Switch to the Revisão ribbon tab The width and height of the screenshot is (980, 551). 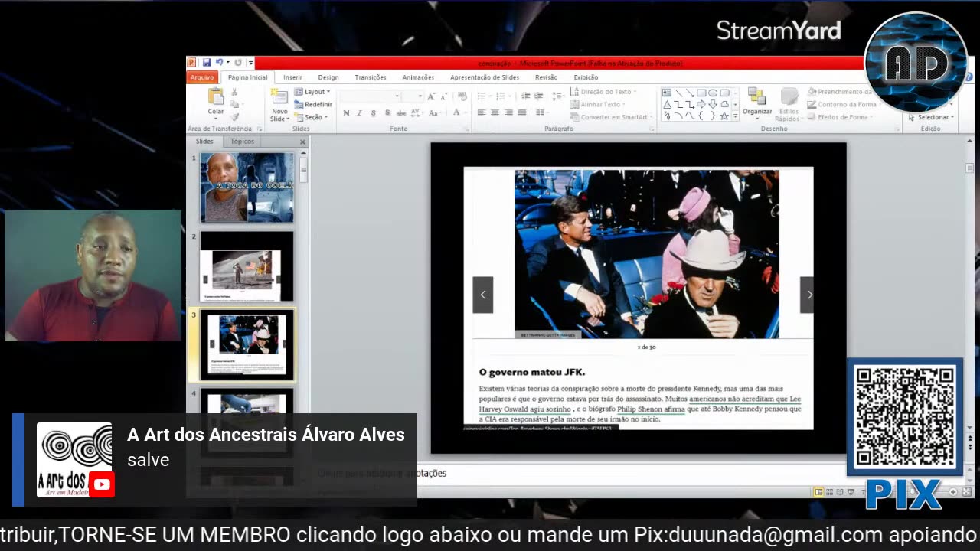click(x=546, y=77)
